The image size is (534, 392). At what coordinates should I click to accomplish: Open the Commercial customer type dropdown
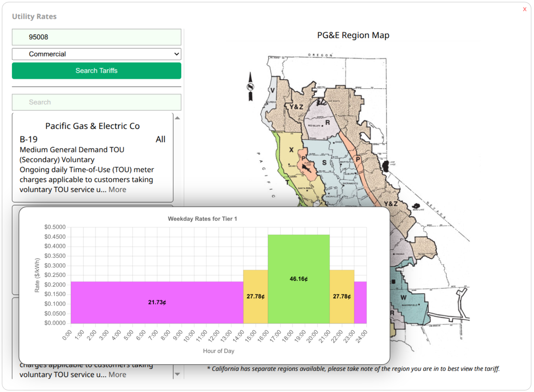tap(96, 54)
